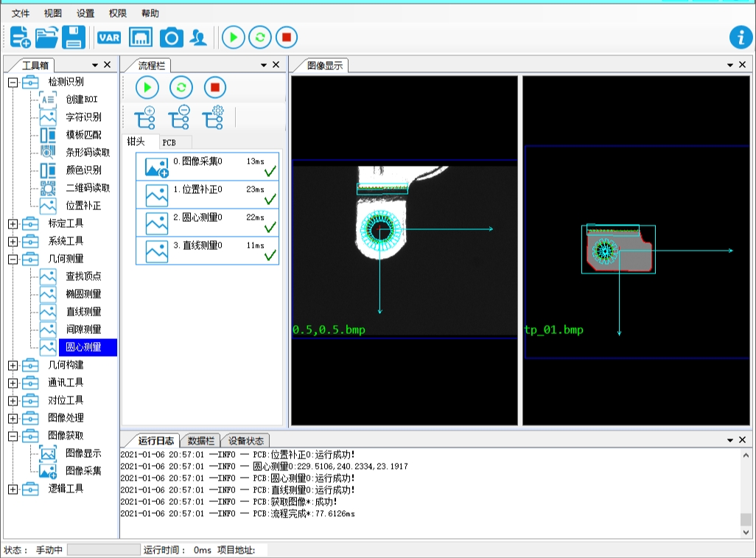Select 条形码读取 tool
This screenshot has width=756, height=558.
(x=88, y=153)
